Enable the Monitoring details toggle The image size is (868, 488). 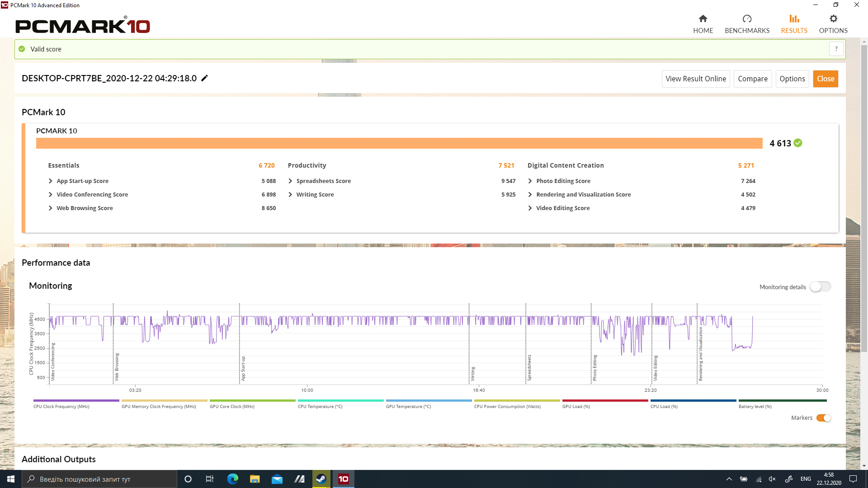(x=820, y=287)
